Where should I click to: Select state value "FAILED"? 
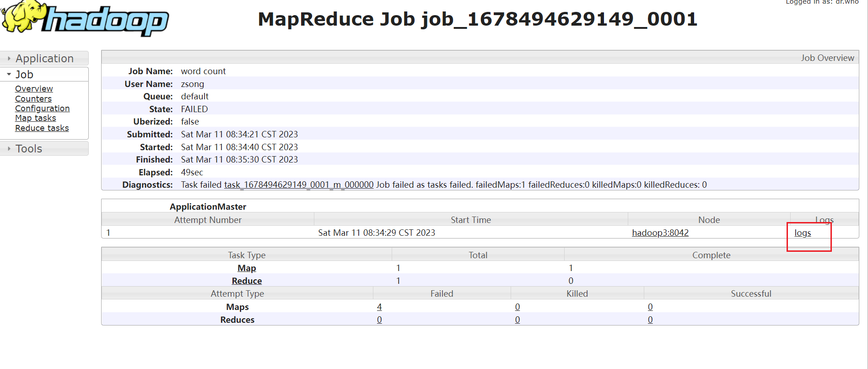194,109
